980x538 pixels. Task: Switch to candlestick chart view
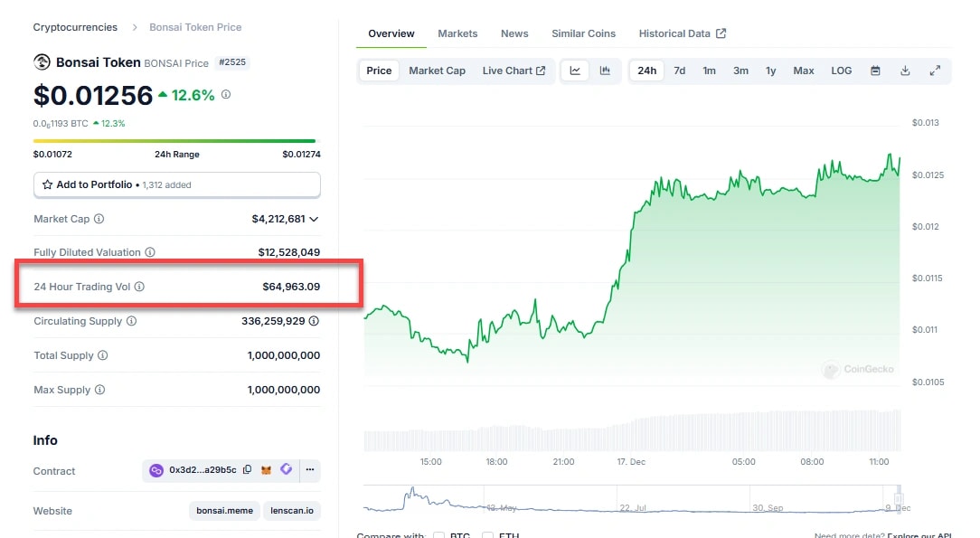(x=605, y=71)
